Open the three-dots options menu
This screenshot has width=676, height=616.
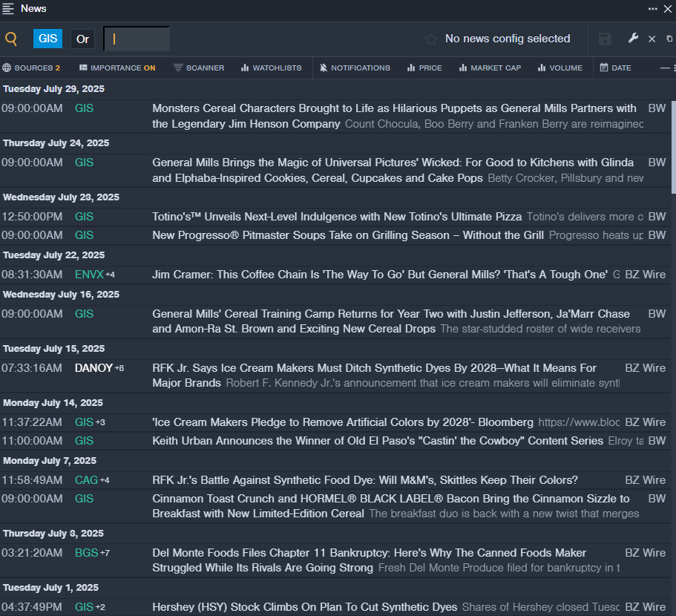(x=653, y=9)
